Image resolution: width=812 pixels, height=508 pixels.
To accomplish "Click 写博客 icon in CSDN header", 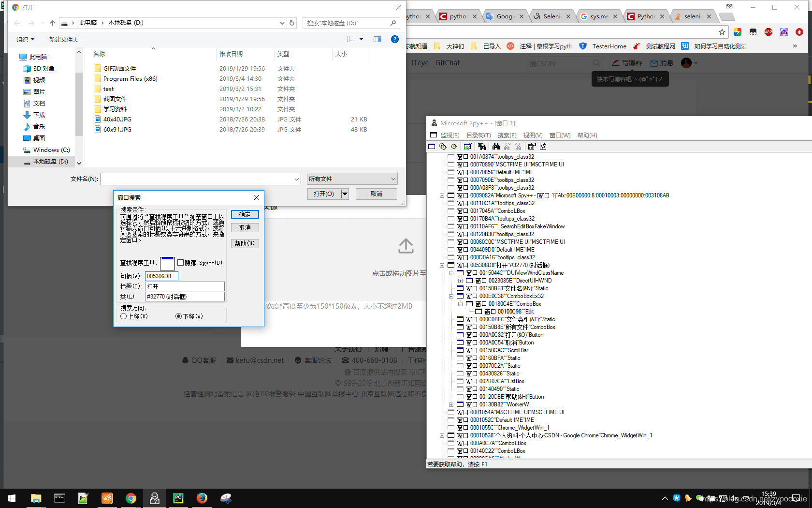I will point(616,63).
